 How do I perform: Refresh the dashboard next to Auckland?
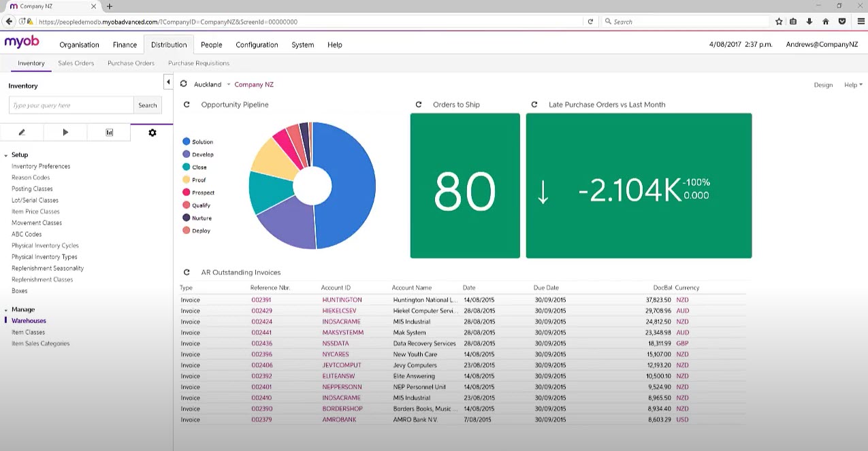click(x=183, y=84)
